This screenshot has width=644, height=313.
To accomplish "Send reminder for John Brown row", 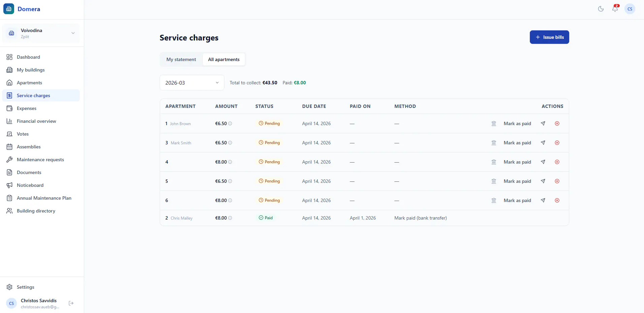I will tap(543, 123).
